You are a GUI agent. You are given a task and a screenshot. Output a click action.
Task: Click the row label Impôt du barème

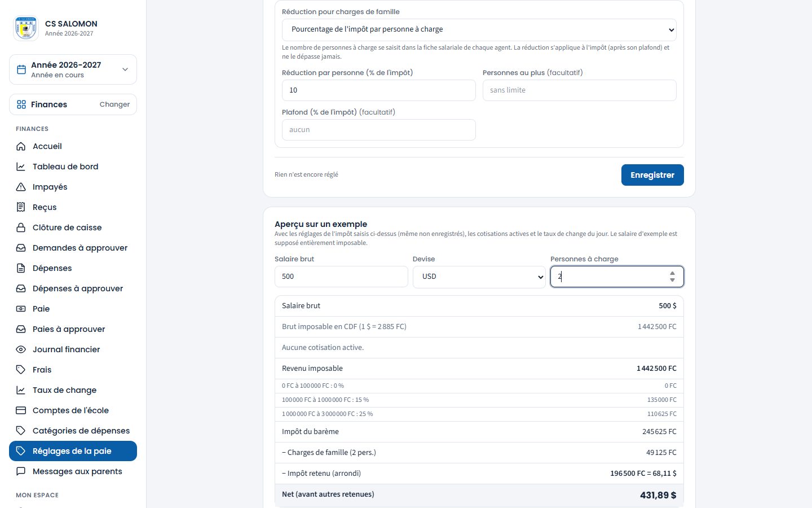(x=310, y=432)
